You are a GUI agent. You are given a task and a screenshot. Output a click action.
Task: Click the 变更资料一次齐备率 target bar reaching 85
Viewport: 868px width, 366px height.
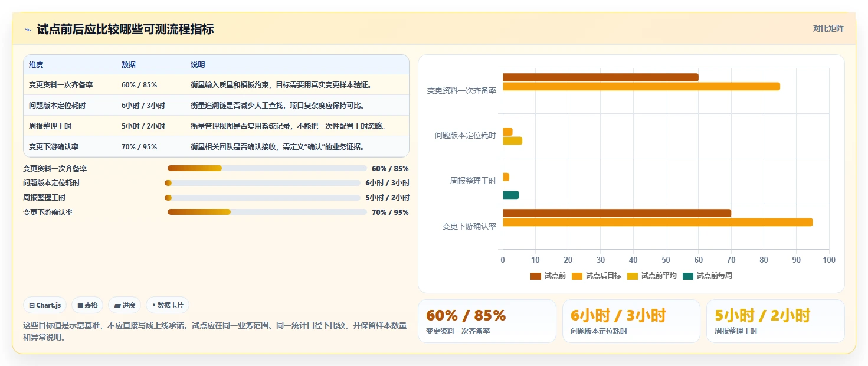641,86
